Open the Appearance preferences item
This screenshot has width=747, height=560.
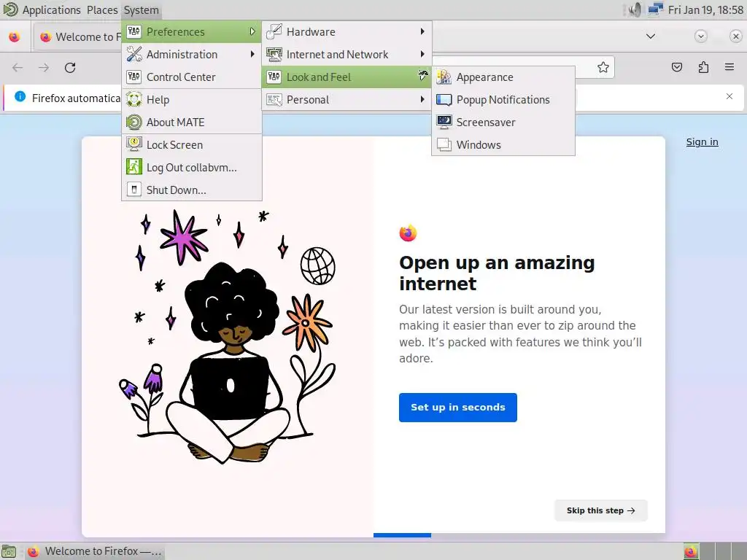coord(503,77)
